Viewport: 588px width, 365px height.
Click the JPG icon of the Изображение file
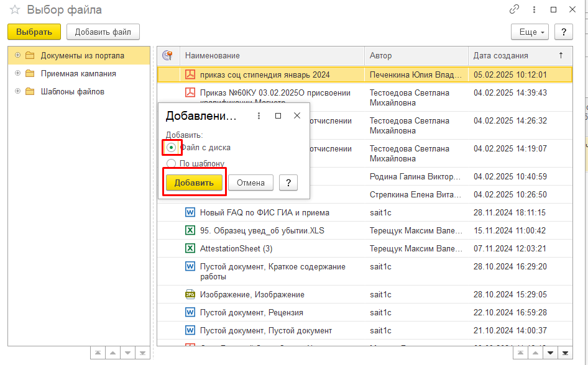click(x=190, y=295)
